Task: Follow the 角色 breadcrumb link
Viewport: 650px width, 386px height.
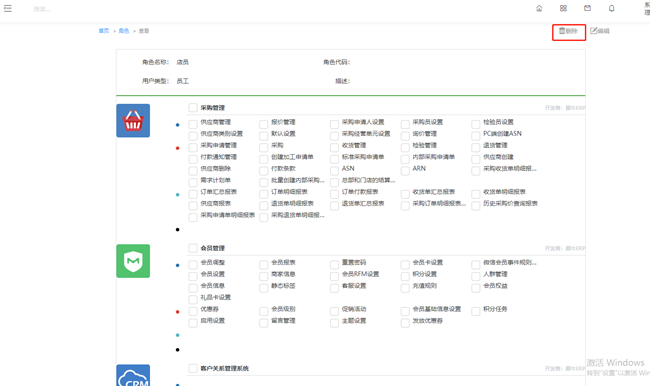Action: pos(124,31)
